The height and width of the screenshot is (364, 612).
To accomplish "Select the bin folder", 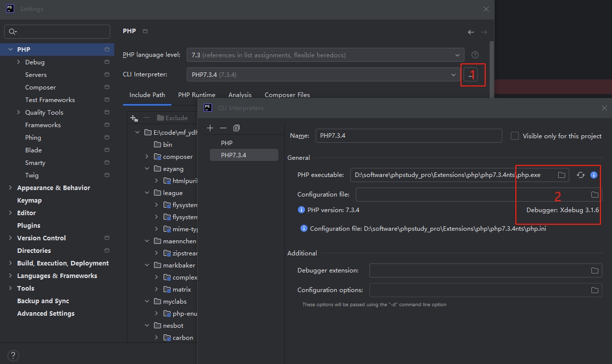I will [163, 144].
